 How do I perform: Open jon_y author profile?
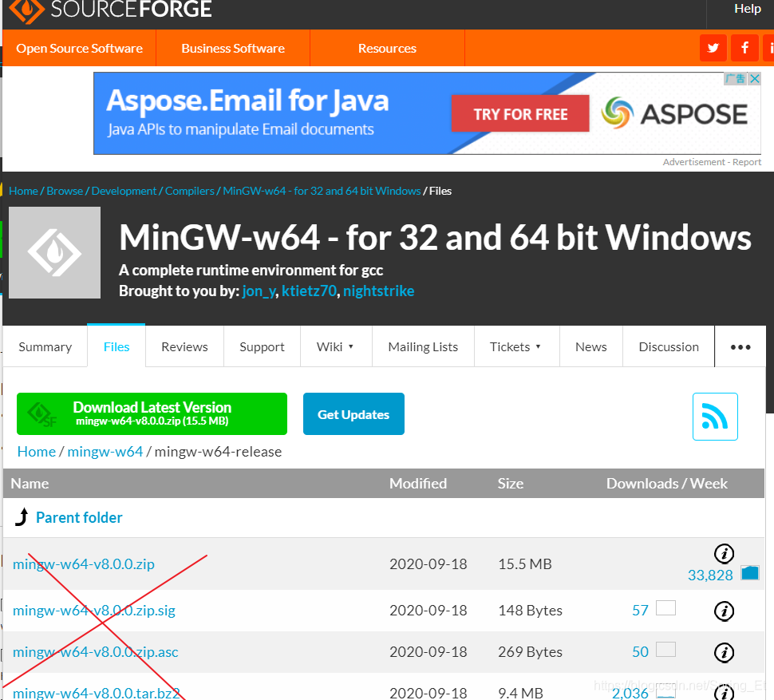click(259, 291)
